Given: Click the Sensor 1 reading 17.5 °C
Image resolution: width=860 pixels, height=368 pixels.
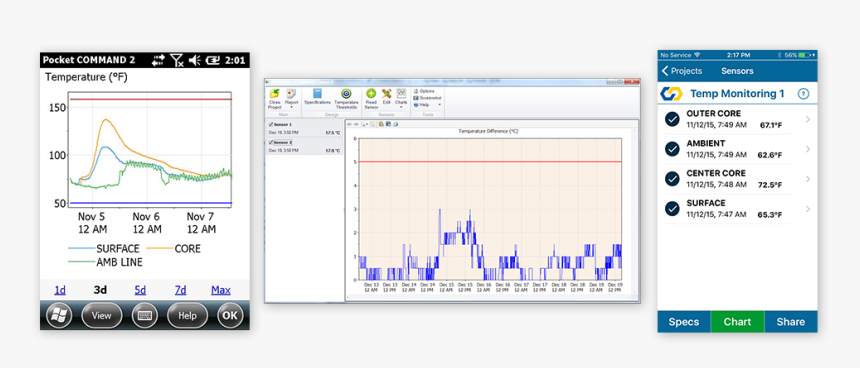Looking at the screenshot, I should click(x=332, y=133).
